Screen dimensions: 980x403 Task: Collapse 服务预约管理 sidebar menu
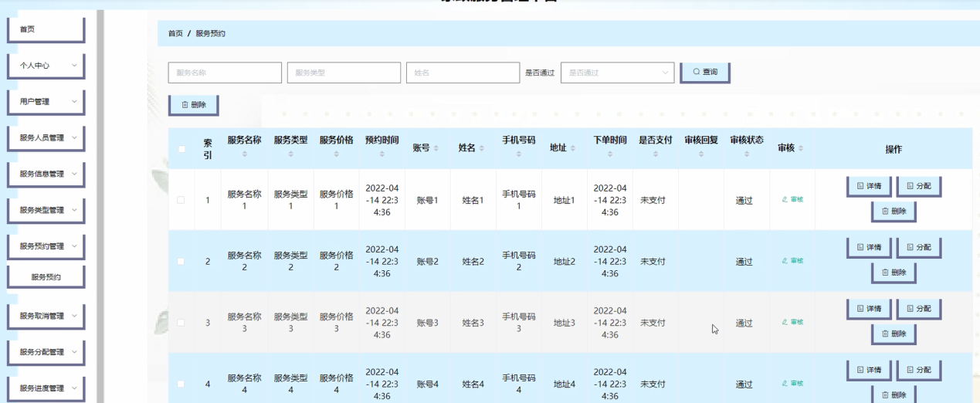(45, 246)
